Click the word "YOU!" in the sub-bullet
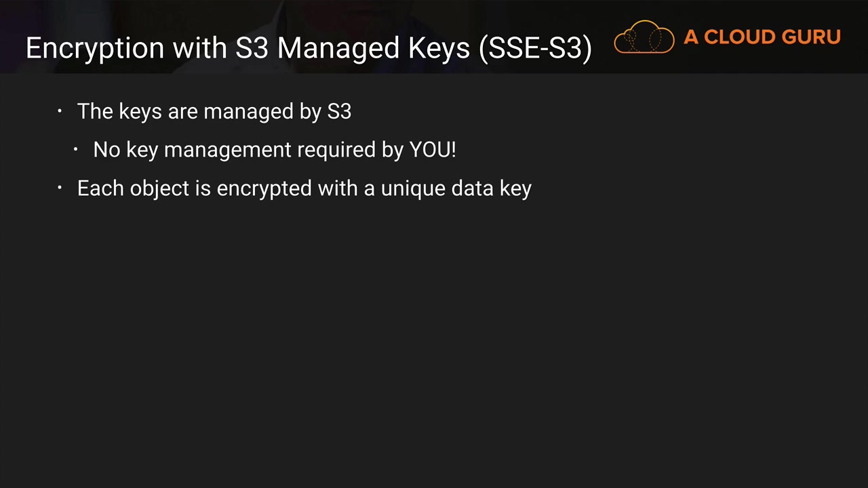Image resolution: width=868 pixels, height=488 pixels. [x=433, y=150]
